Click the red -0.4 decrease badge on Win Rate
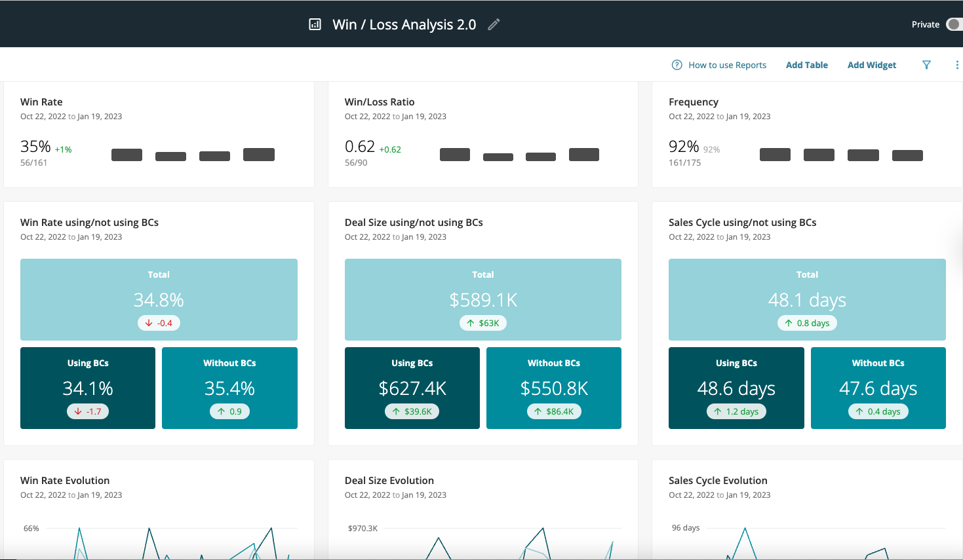The width and height of the screenshot is (963, 560). pos(159,323)
